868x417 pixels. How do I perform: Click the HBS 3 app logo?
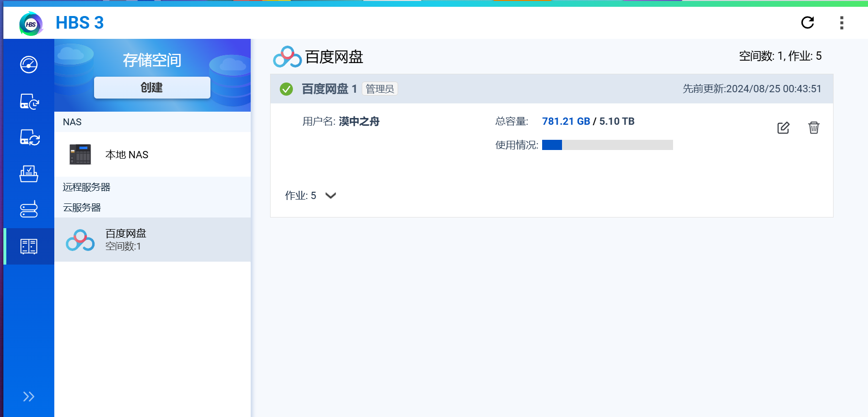coord(31,23)
